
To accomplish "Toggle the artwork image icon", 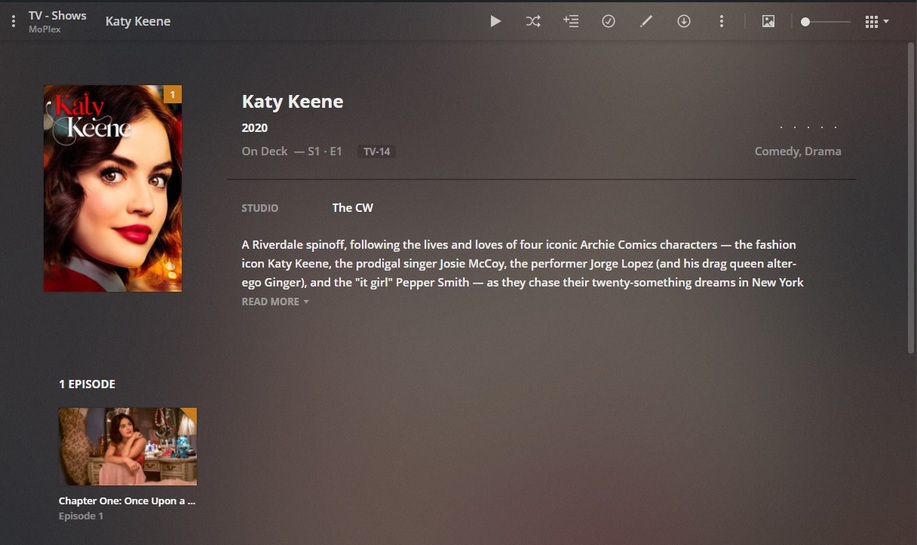I will click(x=768, y=22).
